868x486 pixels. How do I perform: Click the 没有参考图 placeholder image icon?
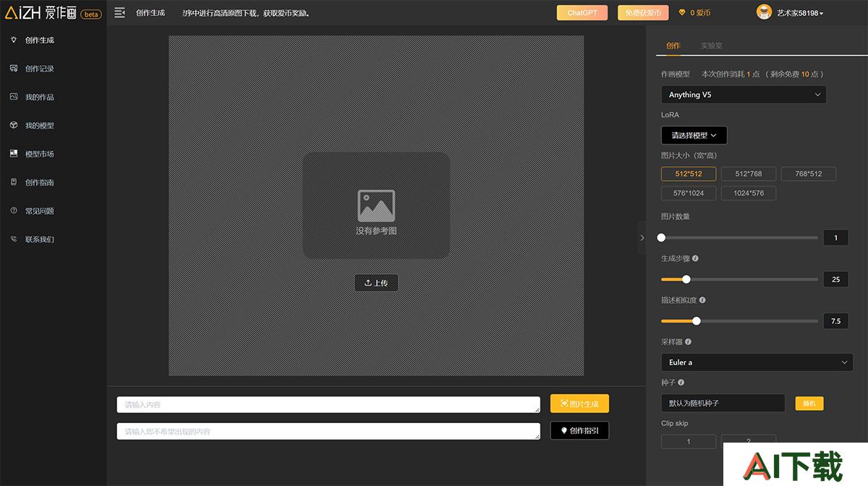tap(376, 205)
